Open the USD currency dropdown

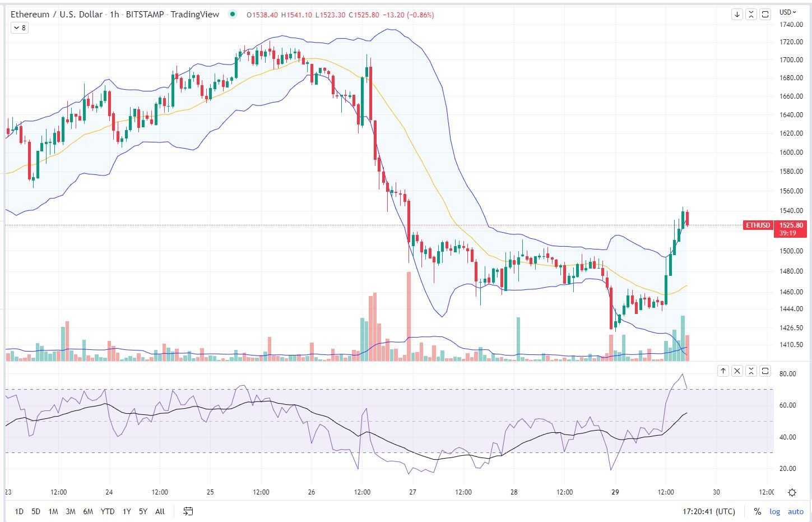pyautogui.click(x=787, y=12)
